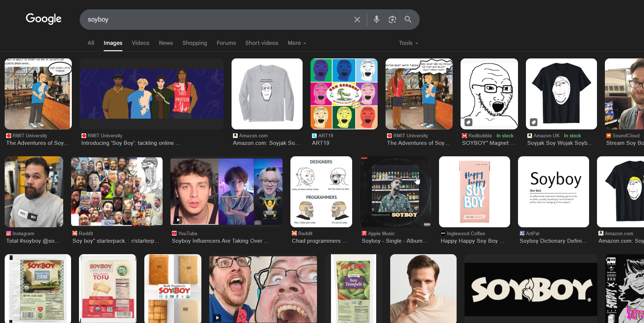Click the YouTube favicon under Soyboy Influencers result
Viewport: 644px width, 323px height.
point(174,233)
